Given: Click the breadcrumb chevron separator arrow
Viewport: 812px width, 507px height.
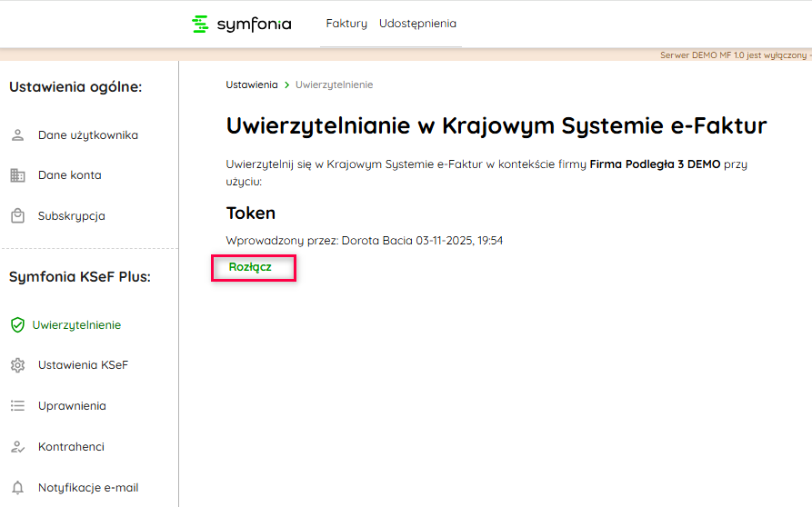Looking at the screenshot, I should 286,84.
